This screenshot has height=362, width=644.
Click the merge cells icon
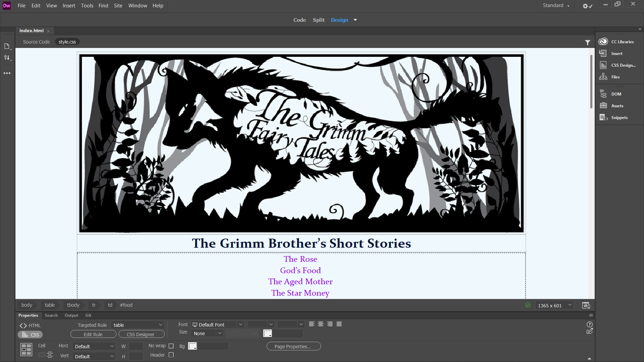[42, 355]
